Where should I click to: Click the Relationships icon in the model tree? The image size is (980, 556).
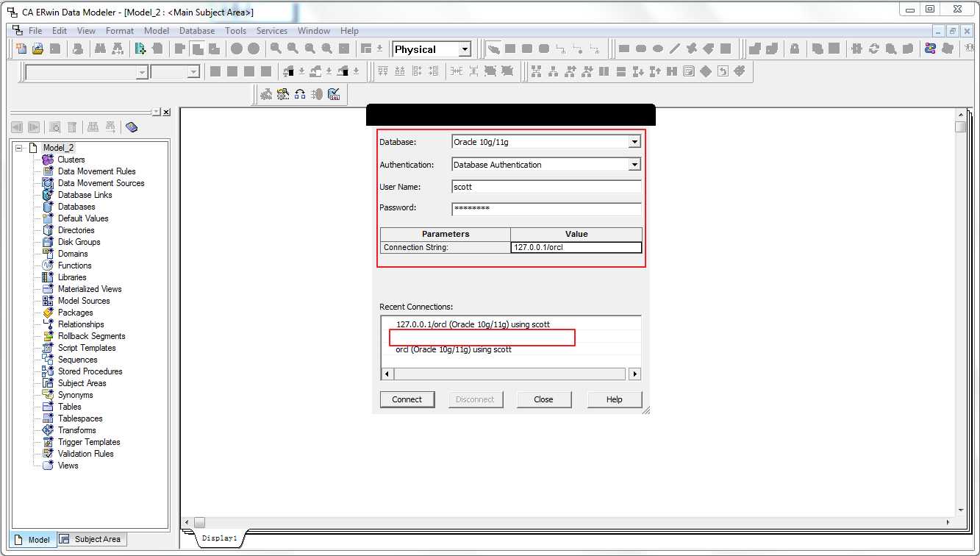coord(48,324)
